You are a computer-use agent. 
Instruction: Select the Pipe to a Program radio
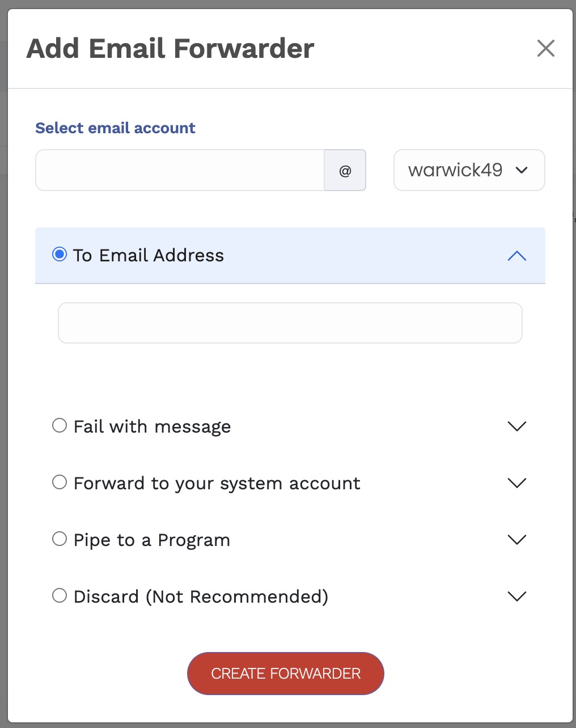click(60, 539)
